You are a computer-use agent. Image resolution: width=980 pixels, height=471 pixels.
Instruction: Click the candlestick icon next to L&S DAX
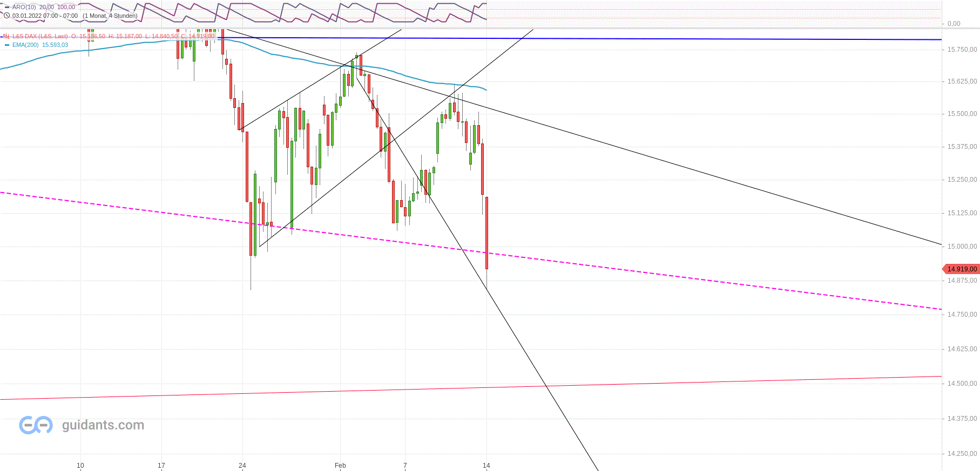pos(6,36)
